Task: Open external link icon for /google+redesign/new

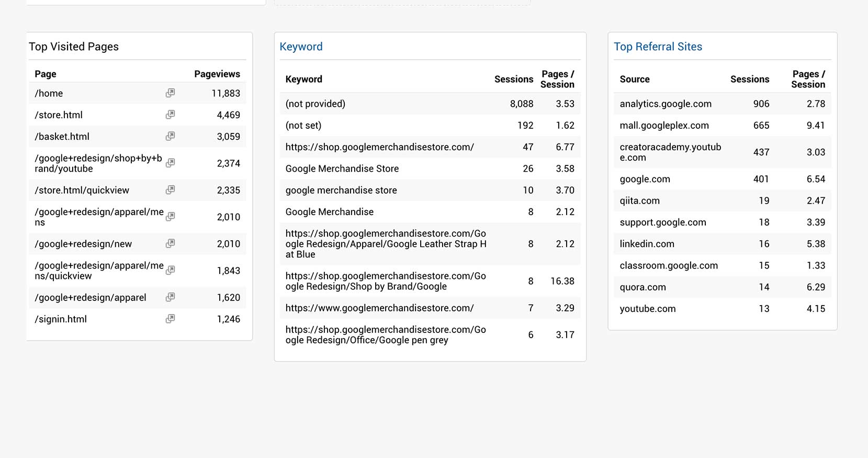Action: 170,243
